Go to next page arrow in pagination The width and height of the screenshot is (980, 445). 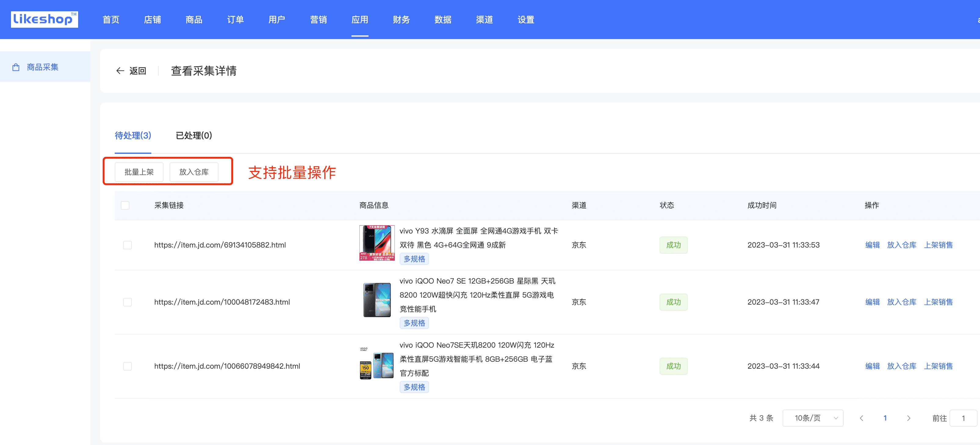pyautogui.click(x=909, y=418)
